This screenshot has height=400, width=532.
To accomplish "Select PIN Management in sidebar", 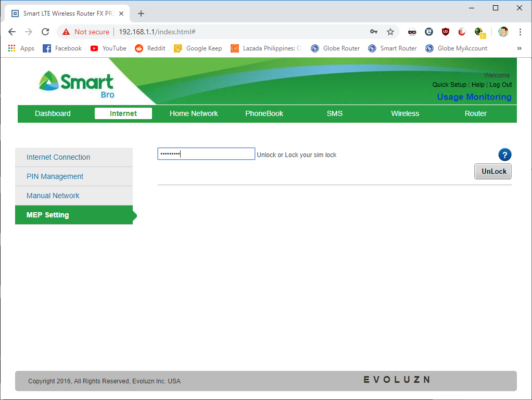I will click(55, 176).
